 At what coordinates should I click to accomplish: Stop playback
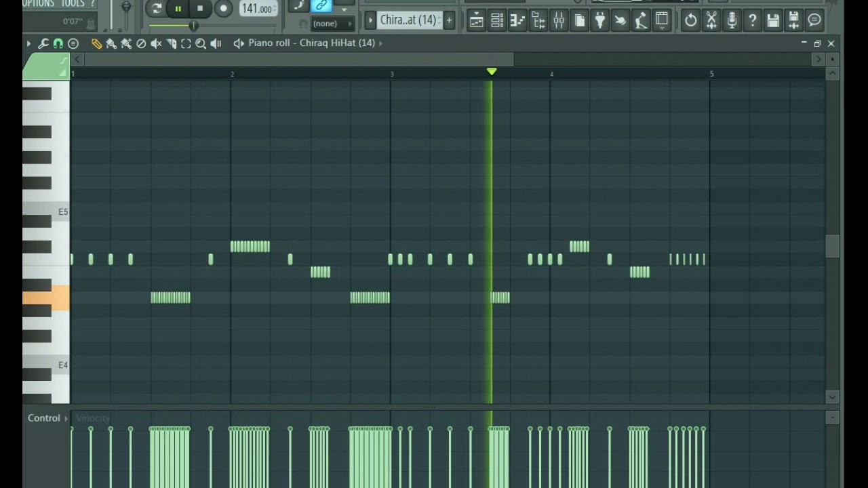coord(200,9)
